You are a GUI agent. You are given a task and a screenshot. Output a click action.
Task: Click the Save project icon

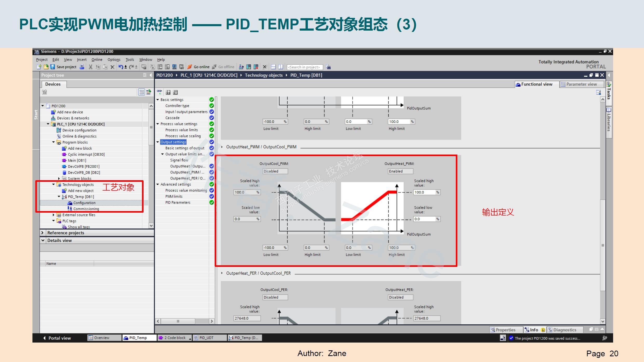53,67
